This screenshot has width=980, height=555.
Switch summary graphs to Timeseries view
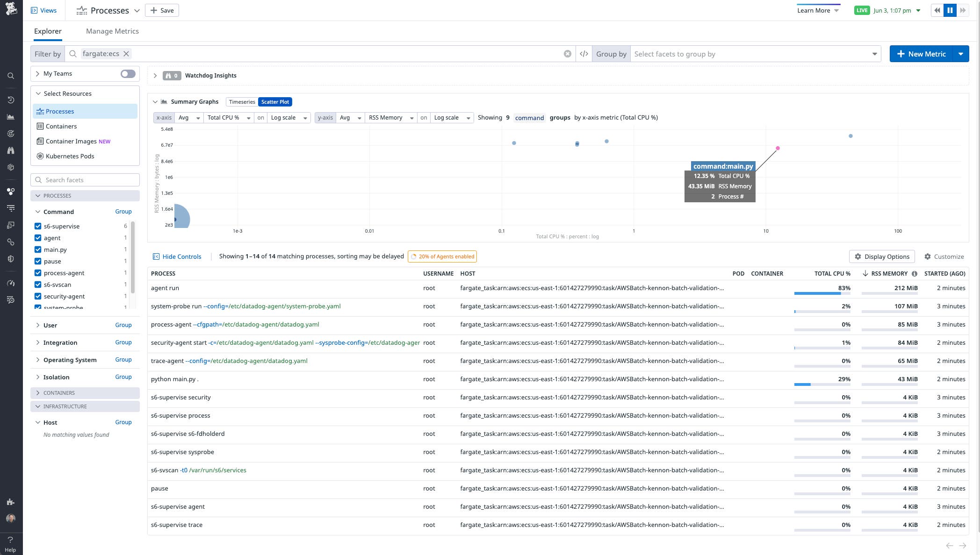click(x=242, y=101)
